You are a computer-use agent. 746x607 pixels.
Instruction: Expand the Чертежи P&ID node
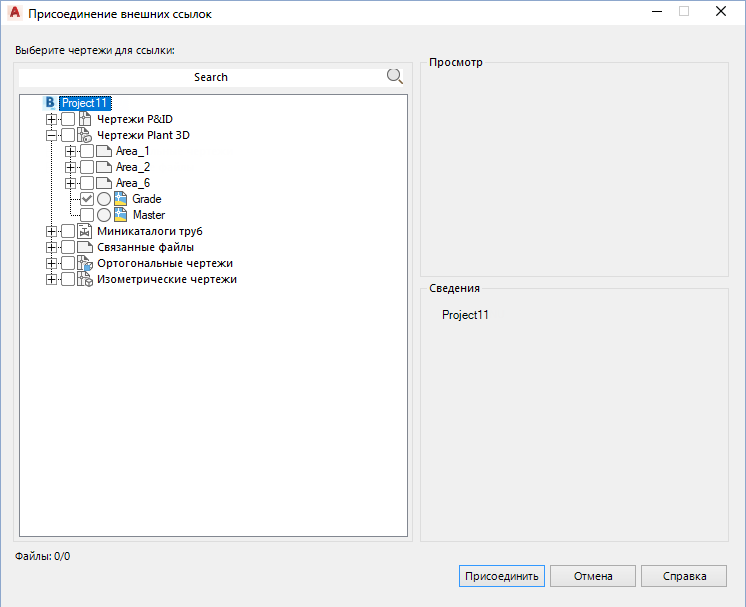pos(51,119)
